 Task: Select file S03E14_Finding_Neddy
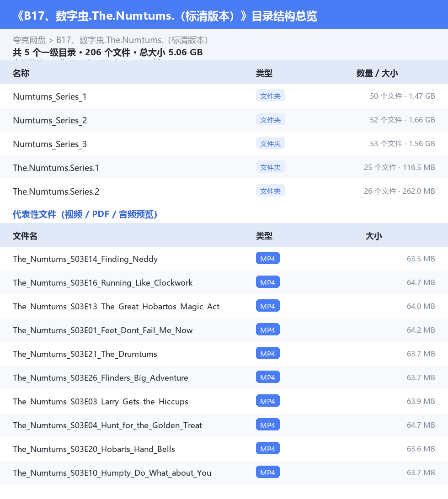click(x=85, y=259)
